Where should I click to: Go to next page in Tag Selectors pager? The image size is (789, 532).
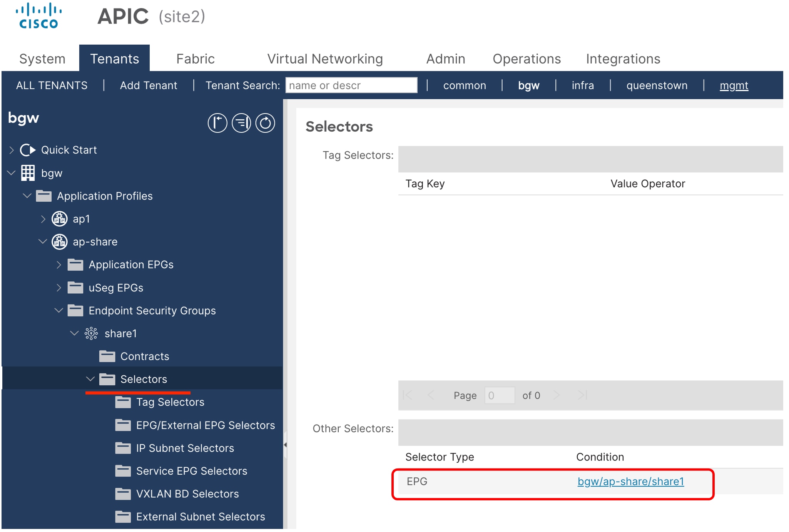pos(557,395)
